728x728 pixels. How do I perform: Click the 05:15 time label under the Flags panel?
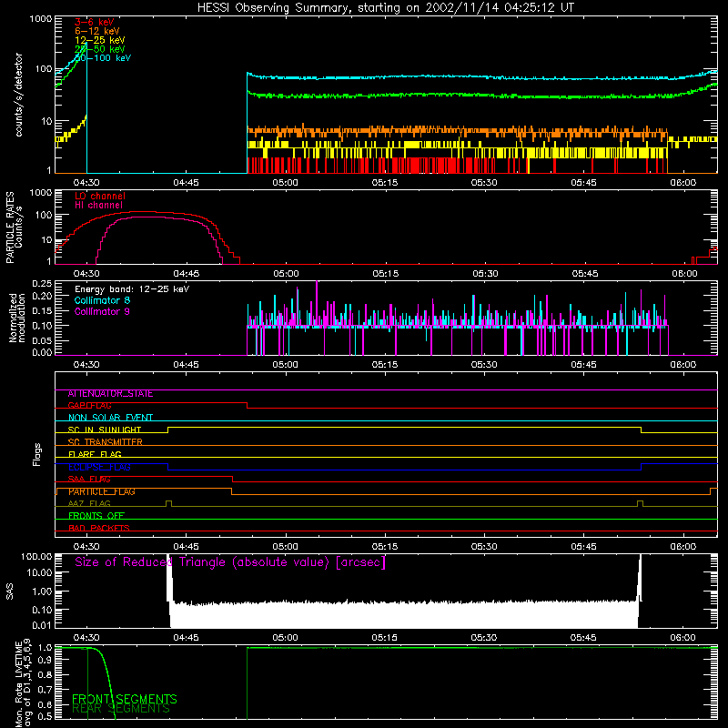384,547
